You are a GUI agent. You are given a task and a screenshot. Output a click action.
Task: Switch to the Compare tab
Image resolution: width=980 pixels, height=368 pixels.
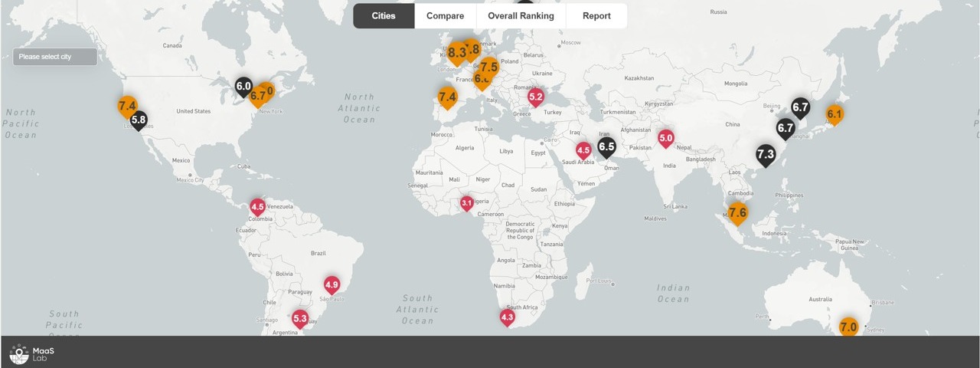[x=445, y=16]
